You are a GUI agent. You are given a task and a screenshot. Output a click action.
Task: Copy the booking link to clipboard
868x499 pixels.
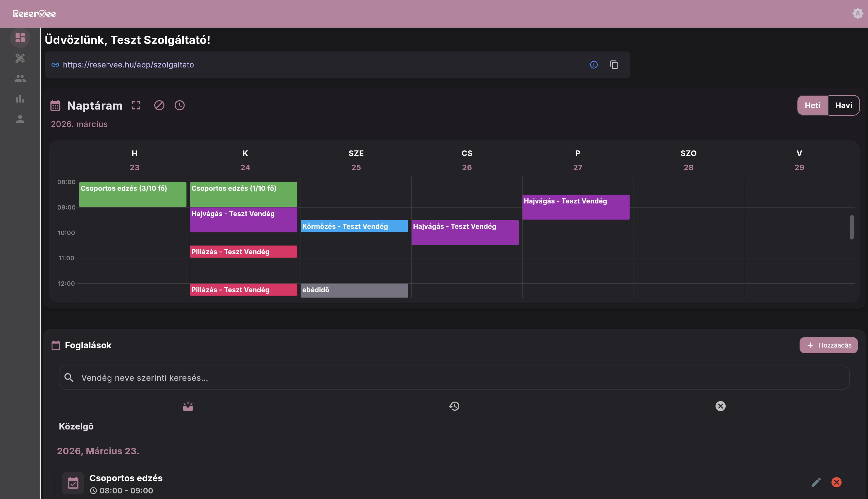coord(614,65)
